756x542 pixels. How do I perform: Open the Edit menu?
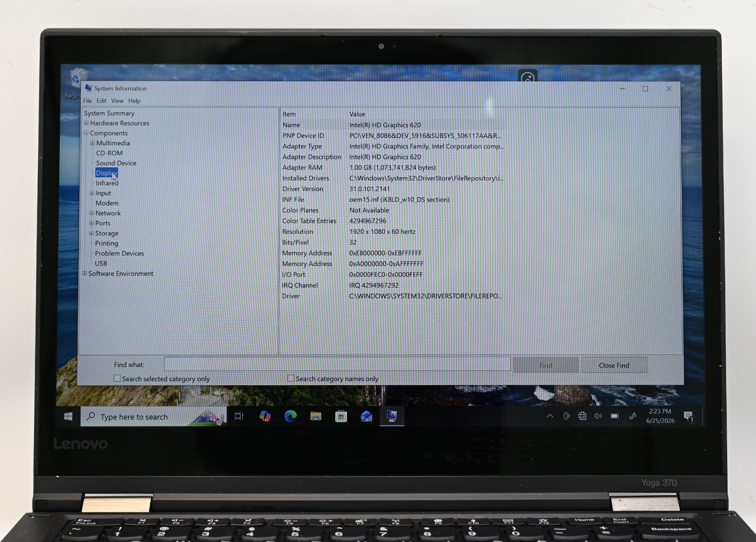point(102,101)
